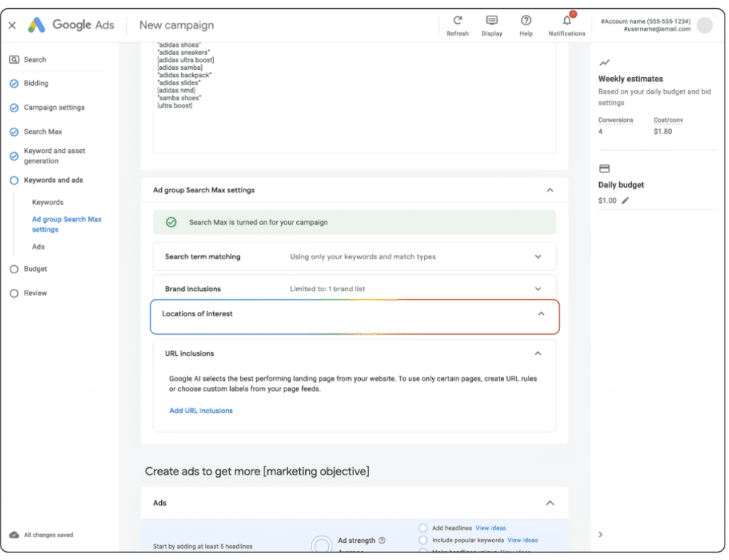This screenshot has width=729, height=560.
Task: Click the Refresh icon
Action: (457, 20)
